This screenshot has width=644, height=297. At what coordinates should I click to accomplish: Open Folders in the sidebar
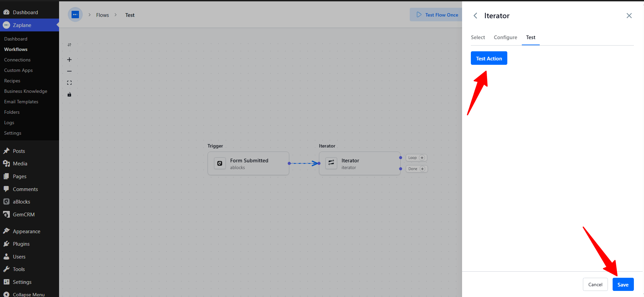click(x=12, y=112)
